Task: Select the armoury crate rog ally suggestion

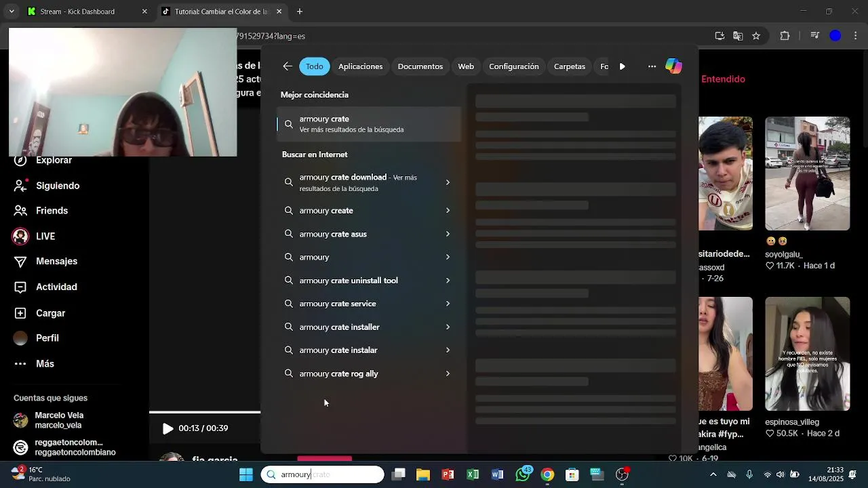Action: coord(369,373)
